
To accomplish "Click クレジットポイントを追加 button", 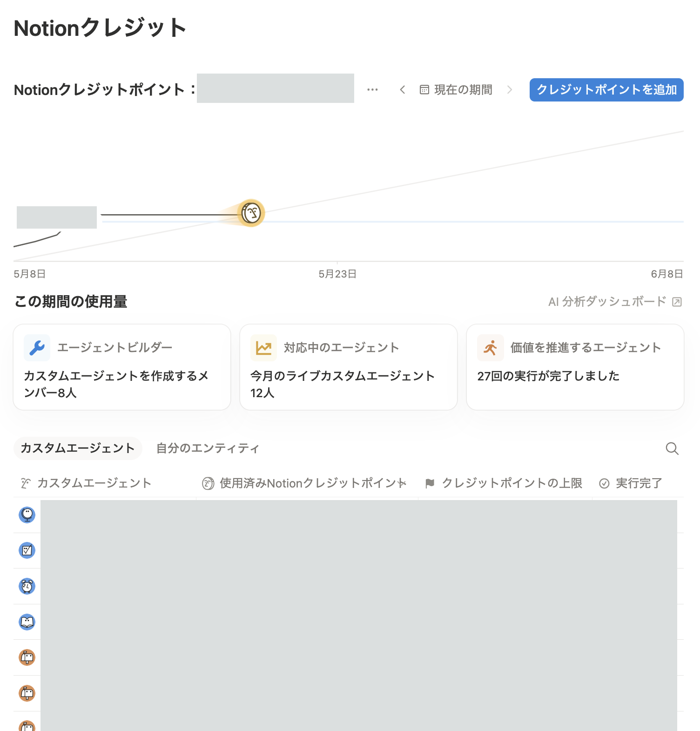I will pos(606,89).
